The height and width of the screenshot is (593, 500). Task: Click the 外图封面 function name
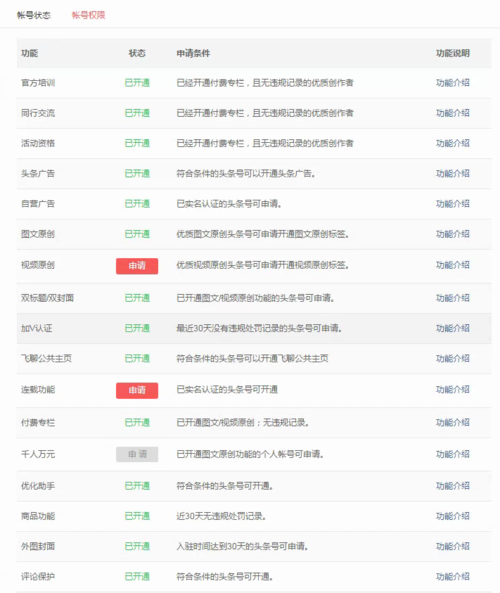[38, 546]
